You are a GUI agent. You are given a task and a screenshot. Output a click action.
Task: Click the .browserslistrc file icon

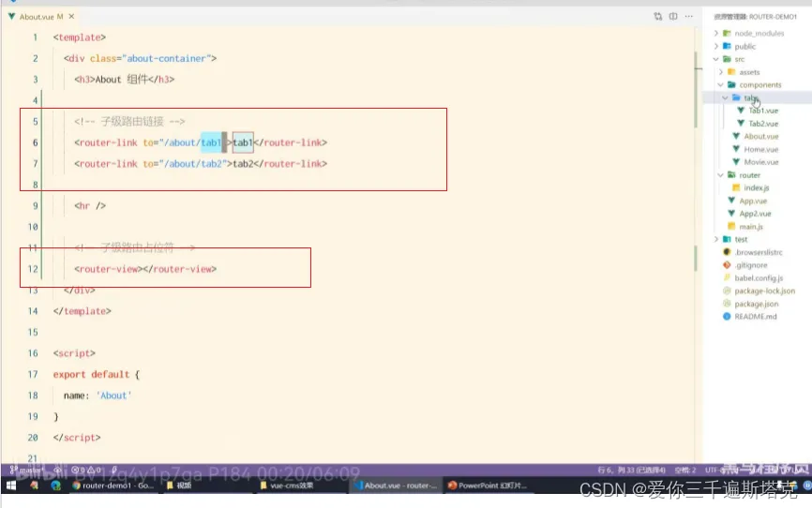(x=727, y=252)
